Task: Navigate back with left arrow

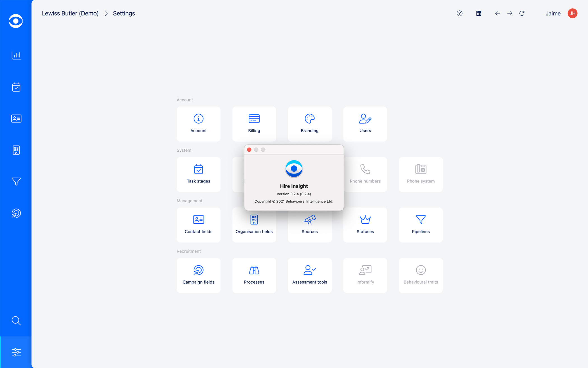Action: tap(498, 13)
